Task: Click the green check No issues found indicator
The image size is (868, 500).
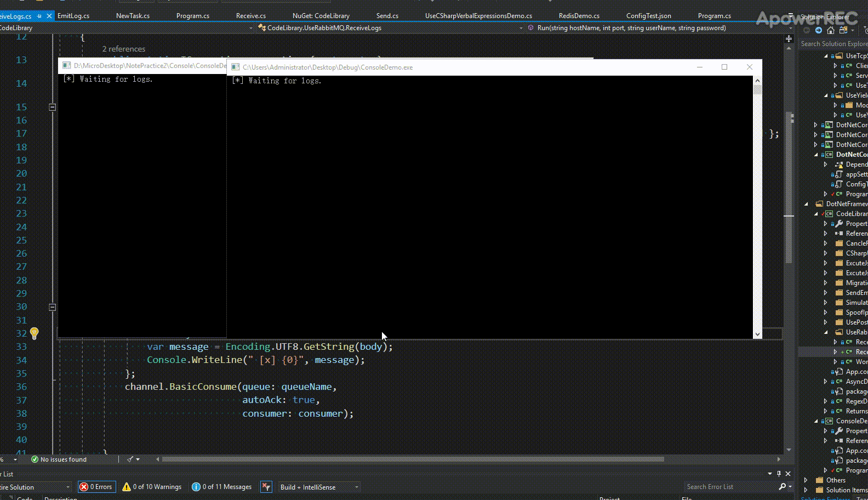Action: tap(59, 459)
